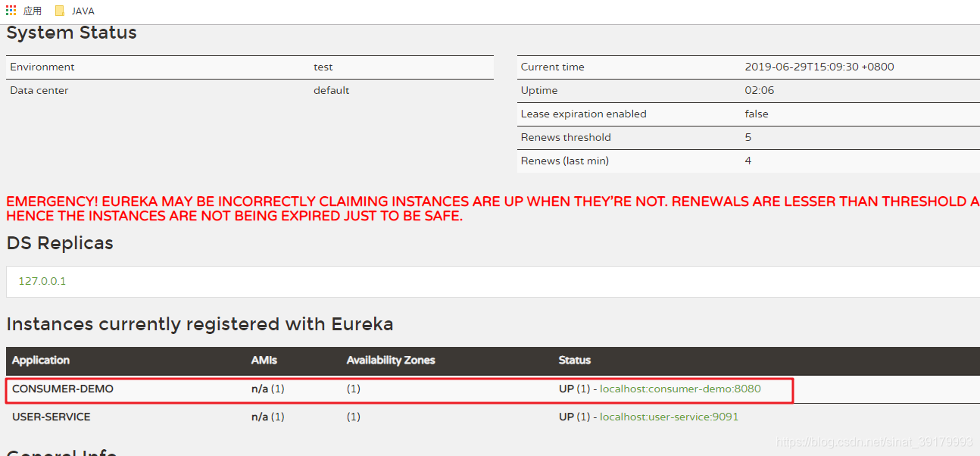Select the availability zone (1) cell for USER-SERVICE
Image resolution: width=980 pixels, height=456 pixels.
(354, 417)
